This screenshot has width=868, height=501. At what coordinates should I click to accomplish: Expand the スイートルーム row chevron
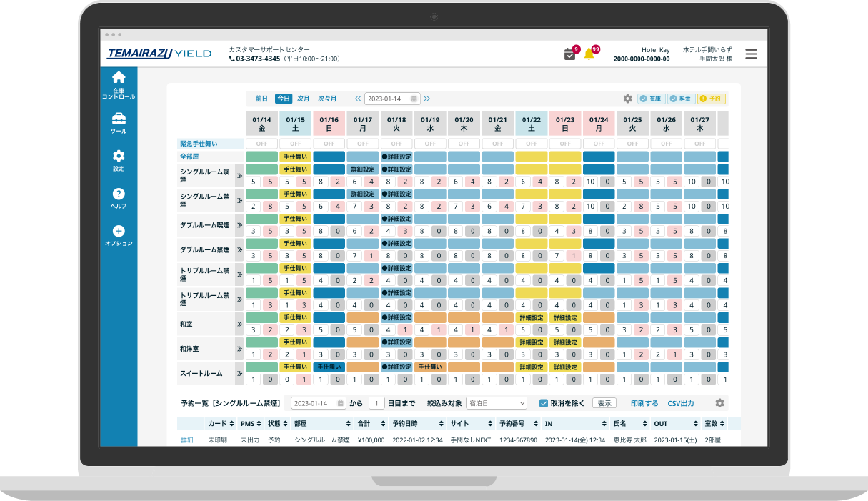click(240, 373)
